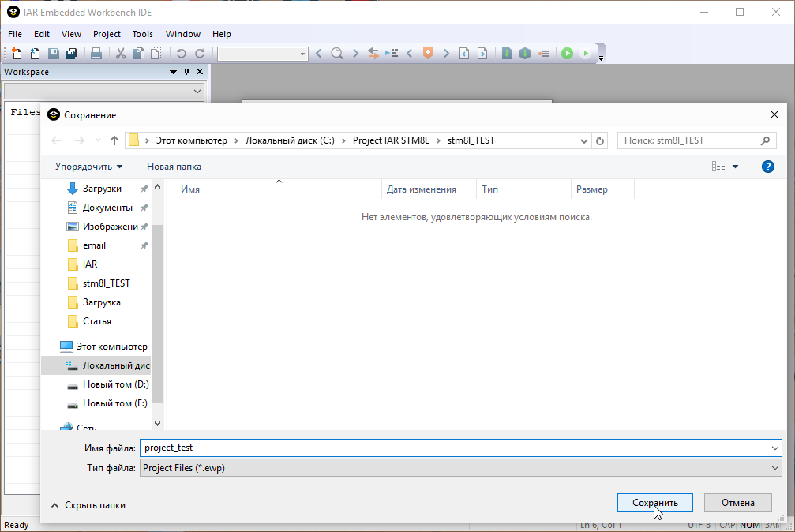Open the File menu

coord(15,34)
